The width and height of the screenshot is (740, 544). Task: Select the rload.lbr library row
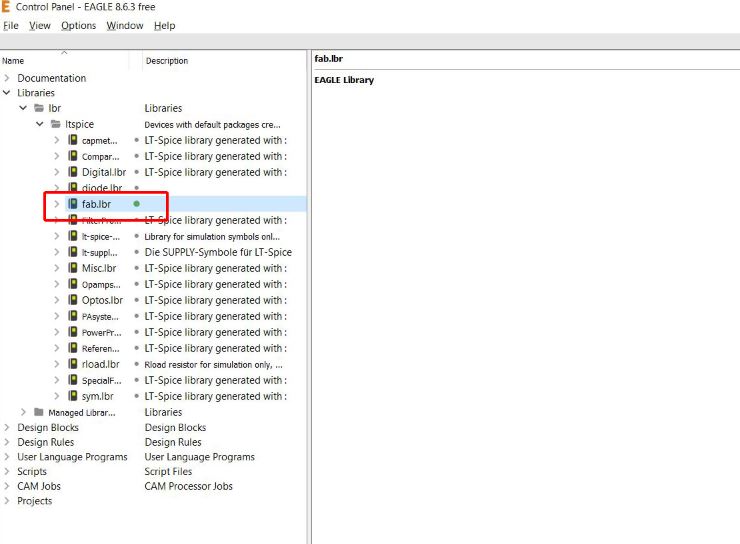[101, 364]
